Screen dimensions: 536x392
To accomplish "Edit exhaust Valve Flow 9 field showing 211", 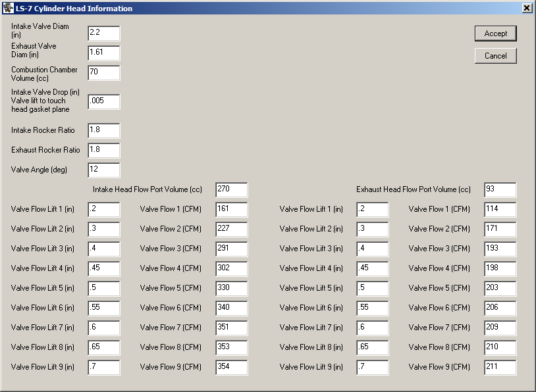I will tap(500, 368).
